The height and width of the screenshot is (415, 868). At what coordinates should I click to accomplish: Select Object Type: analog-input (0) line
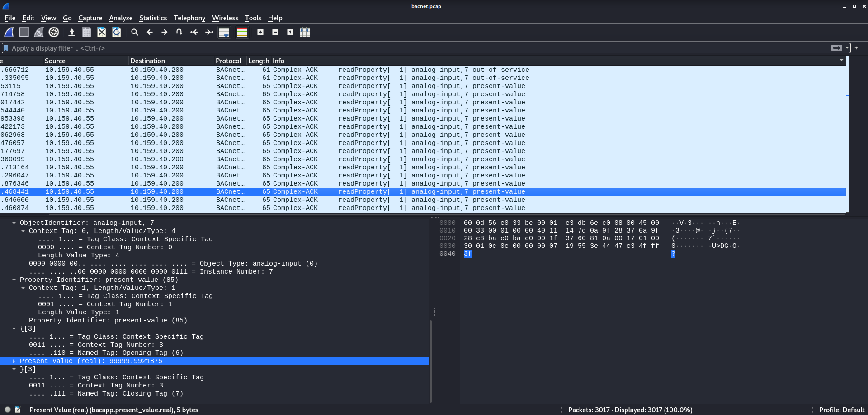pos(173,263)
